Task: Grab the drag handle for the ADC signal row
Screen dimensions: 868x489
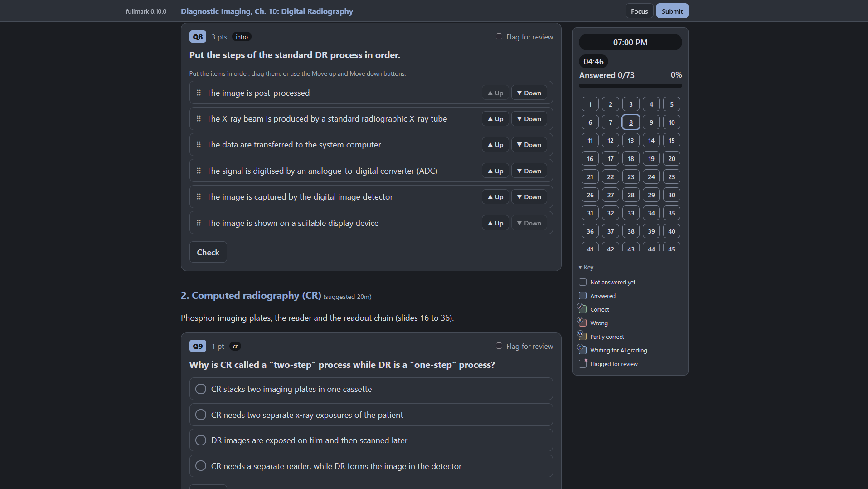Action: tap(199, 171)
